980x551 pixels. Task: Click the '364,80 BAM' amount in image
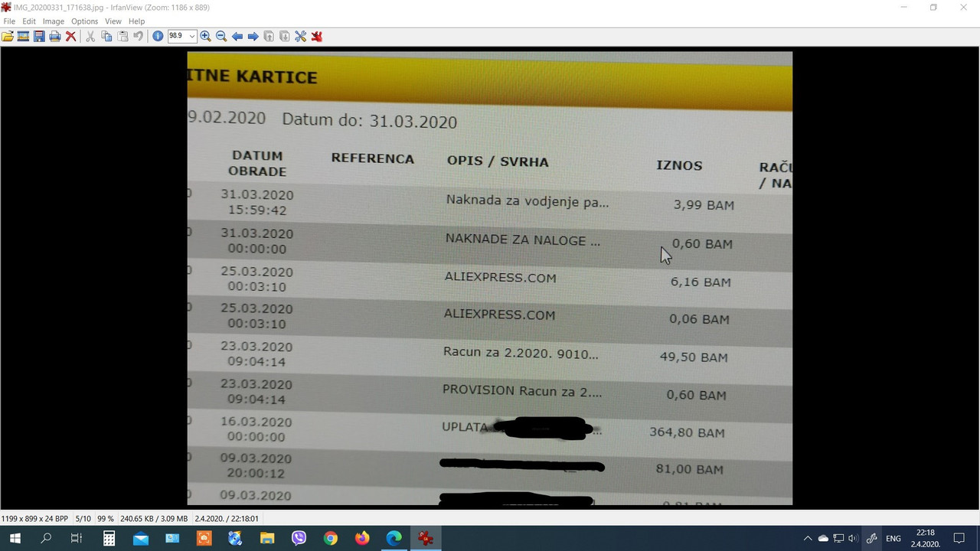[x=687, y=432]
